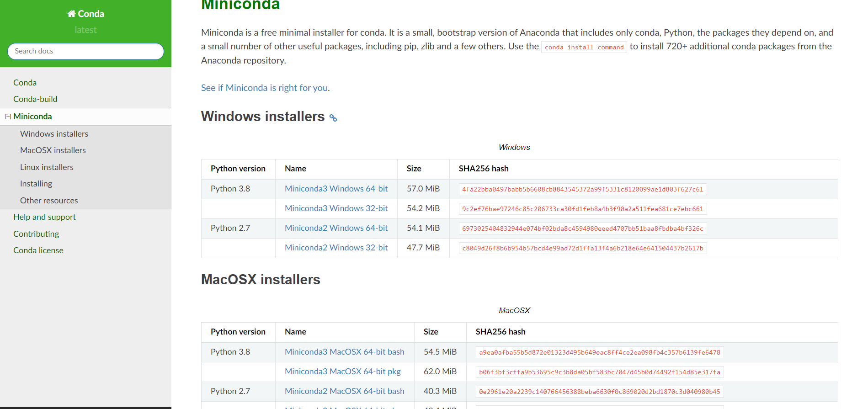Viewport: 868px width, 409px height.
Task: Select the hash starting 4fa22bba0497
Action: [x=583, y=189]
